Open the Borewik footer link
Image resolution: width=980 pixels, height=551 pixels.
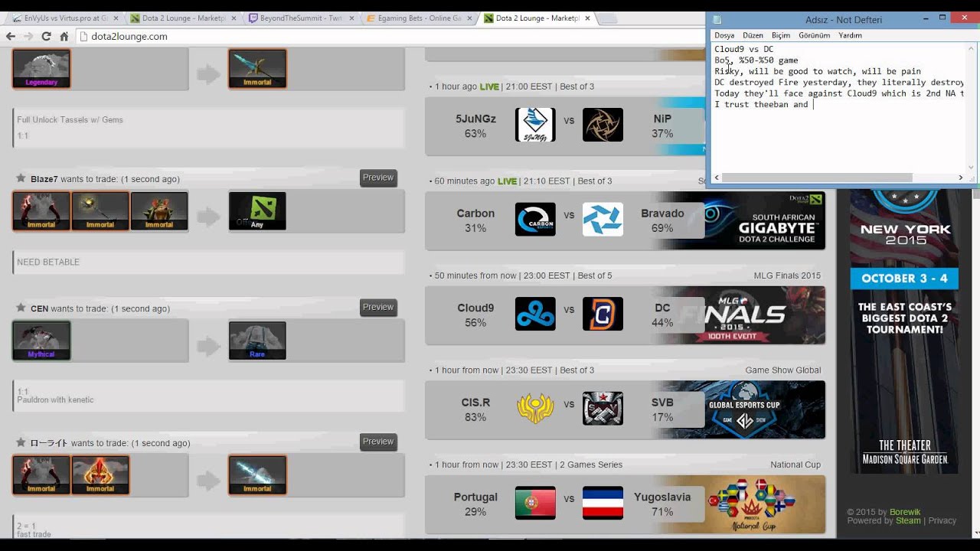click(905, 512)
